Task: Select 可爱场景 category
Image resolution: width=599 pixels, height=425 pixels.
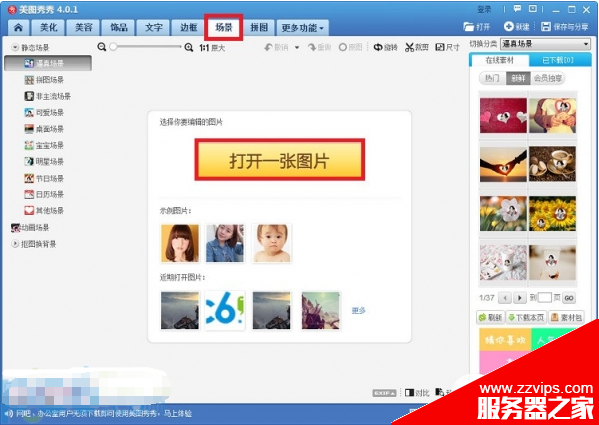Action: pyautogui.click(x=44, y=113)
